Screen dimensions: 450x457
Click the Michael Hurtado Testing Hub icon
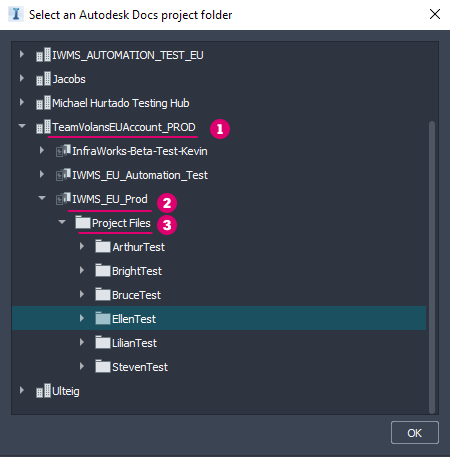(x=43, y=103)
